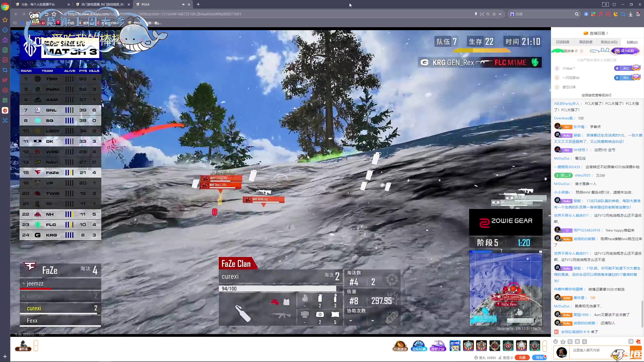Screen dimensions: 644x362
Task: Open the browser main menu
Action: pyautogui.click(x=638, y=14)
